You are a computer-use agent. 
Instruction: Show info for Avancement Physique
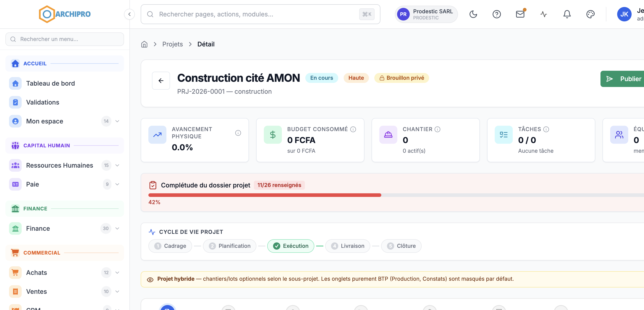pyautogui.click(x=238, y=133)
